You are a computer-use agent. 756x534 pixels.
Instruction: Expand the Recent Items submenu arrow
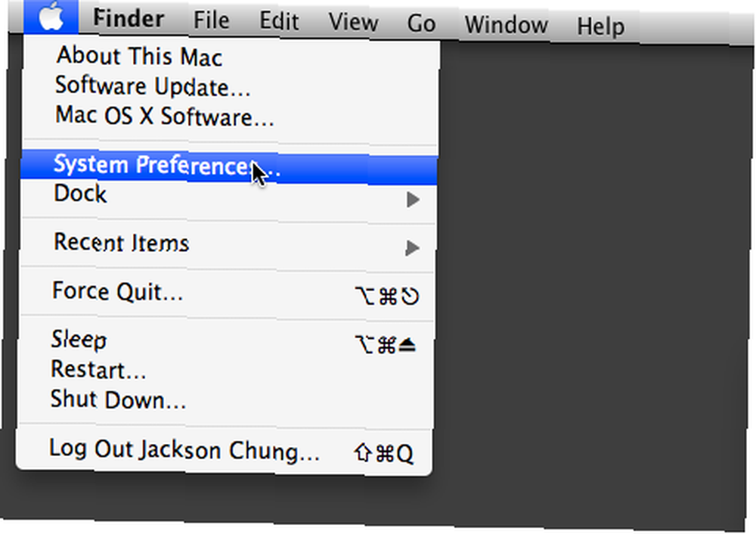412,248
